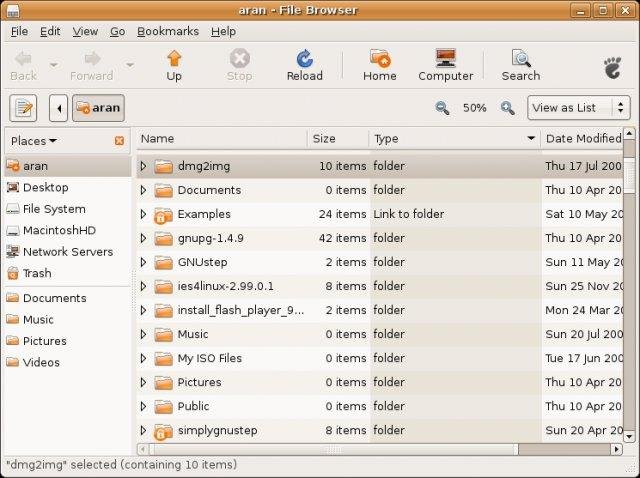640x478 pixels.
Task: Sort by the Size column header
Action: click(338, 139)
